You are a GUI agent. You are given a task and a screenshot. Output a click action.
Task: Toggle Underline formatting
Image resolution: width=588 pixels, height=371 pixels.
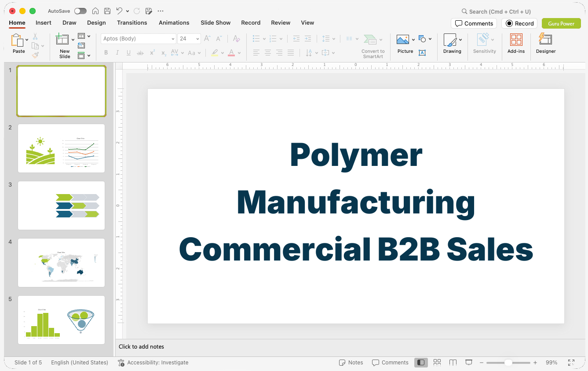click(x=128, y=53)
